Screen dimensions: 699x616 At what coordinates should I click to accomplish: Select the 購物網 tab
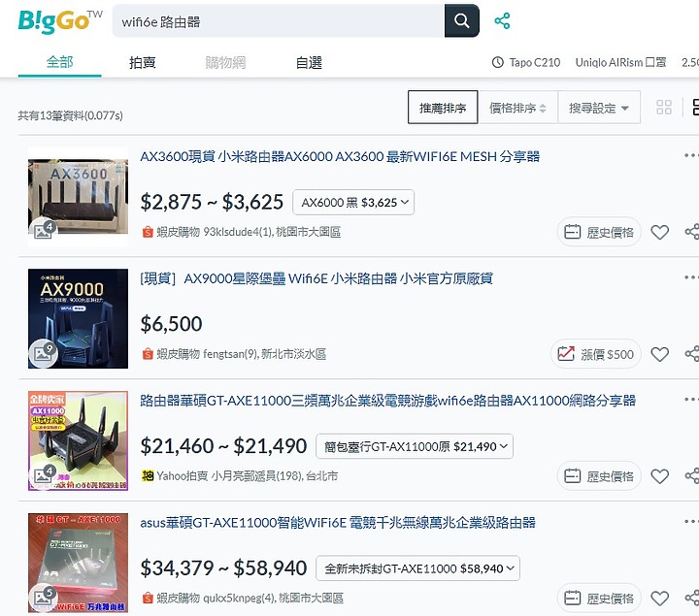(225, 62)
